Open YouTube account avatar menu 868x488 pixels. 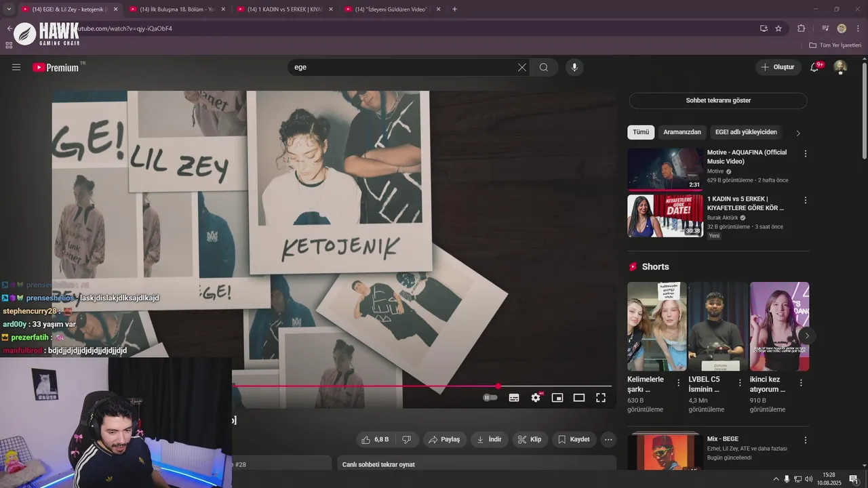[840, 67]
